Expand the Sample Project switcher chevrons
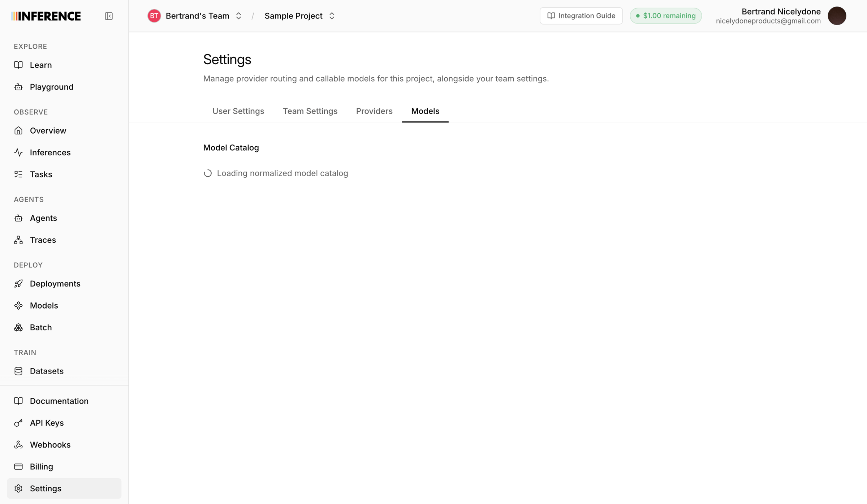The image size is (867, 504). [x=332, y=16]
